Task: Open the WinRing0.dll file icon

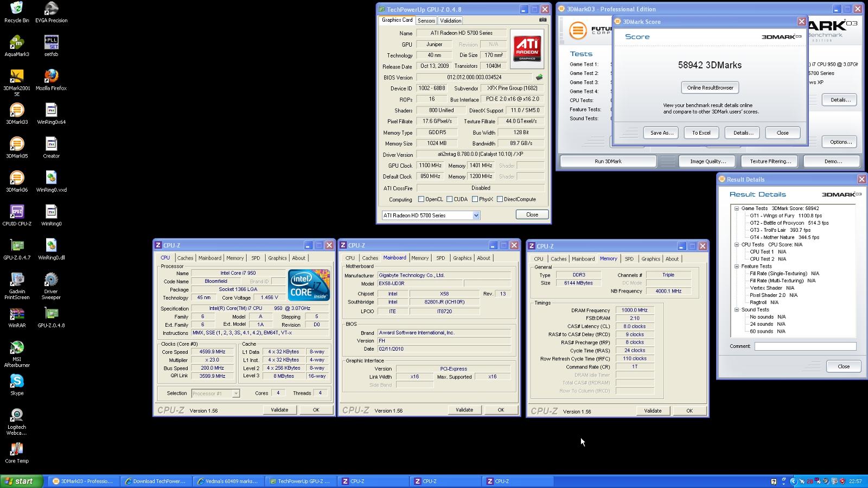Action: pyautogui.click(x=51, y=249)
